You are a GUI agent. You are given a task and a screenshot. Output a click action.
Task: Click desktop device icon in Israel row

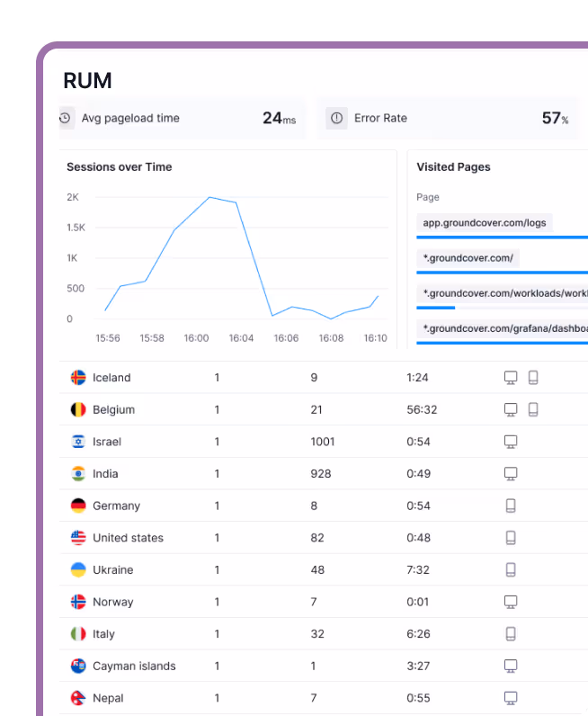(511, 442)
